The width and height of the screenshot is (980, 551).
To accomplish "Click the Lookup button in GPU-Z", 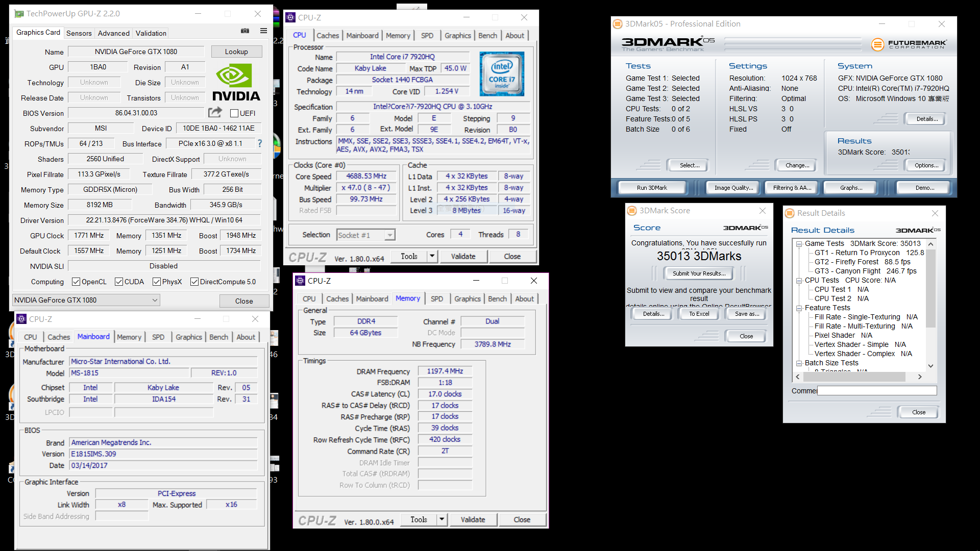I will 236,52.
